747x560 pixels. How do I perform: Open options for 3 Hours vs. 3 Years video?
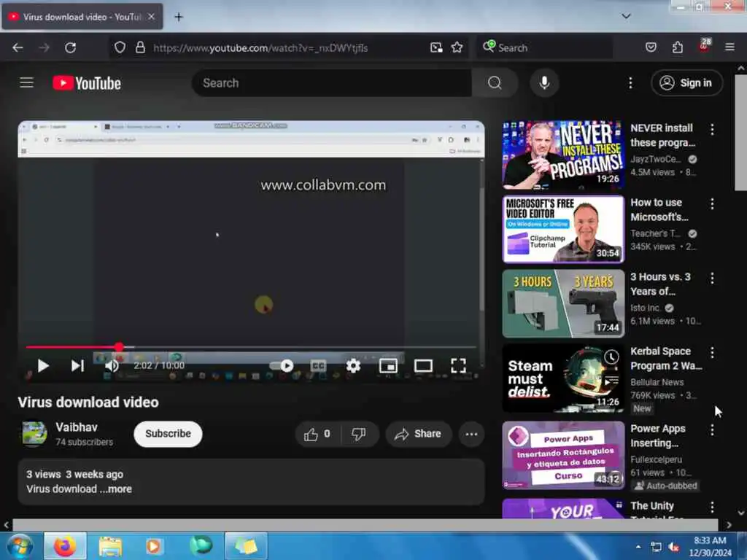[x=712, y=278]
